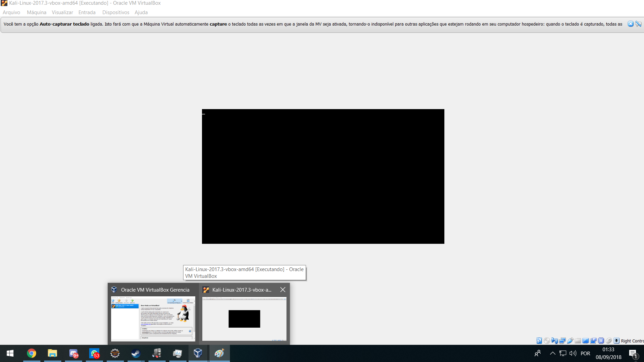Screen dimensions: 644x362
Task: Click the audio status bar icon
Action: coord(554,341)
